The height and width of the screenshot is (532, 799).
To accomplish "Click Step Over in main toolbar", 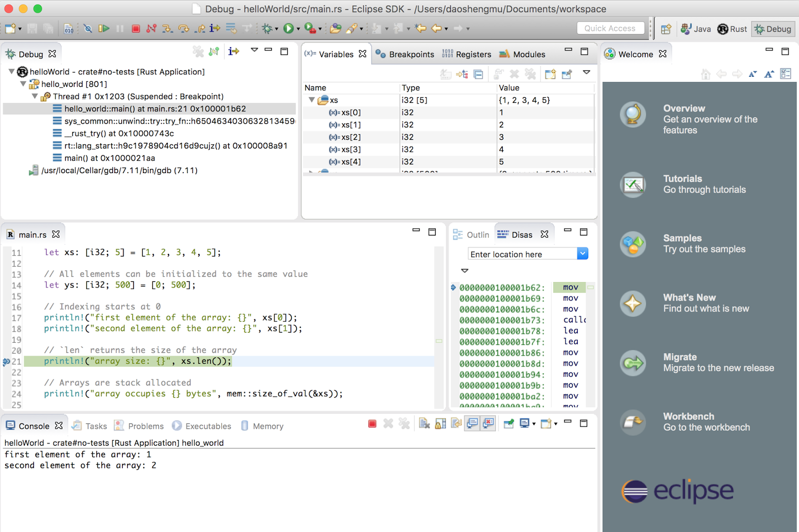I will [x=183, y=28].
